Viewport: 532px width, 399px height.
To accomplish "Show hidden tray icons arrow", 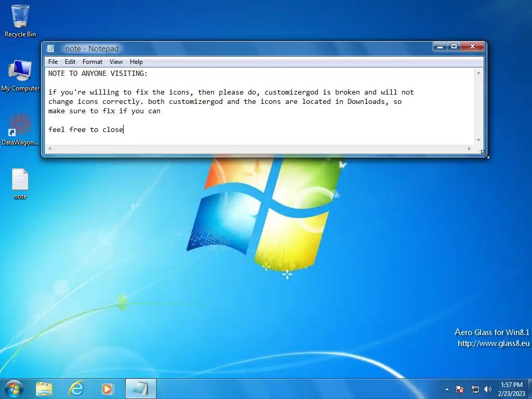I will [447, 389].
